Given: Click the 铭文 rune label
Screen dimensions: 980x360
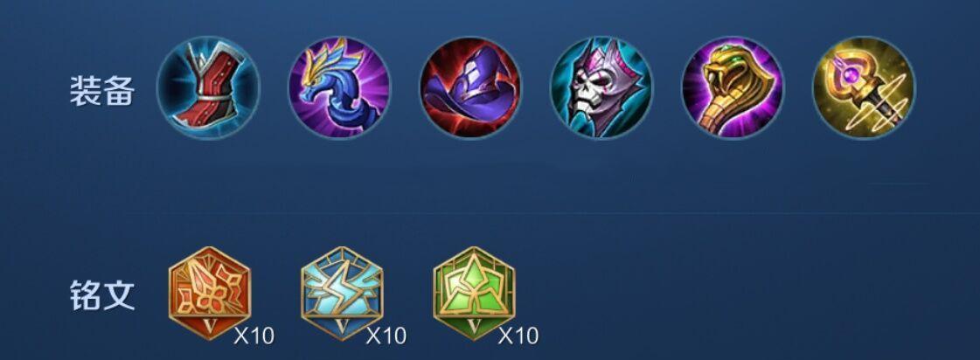Looking at the screenshot, I should pos(102,295).
